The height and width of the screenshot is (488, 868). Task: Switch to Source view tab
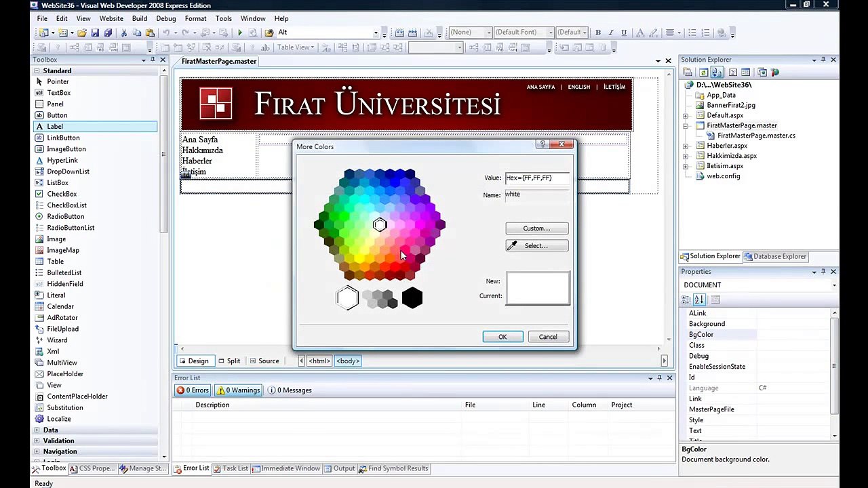[x=264, y=361]
